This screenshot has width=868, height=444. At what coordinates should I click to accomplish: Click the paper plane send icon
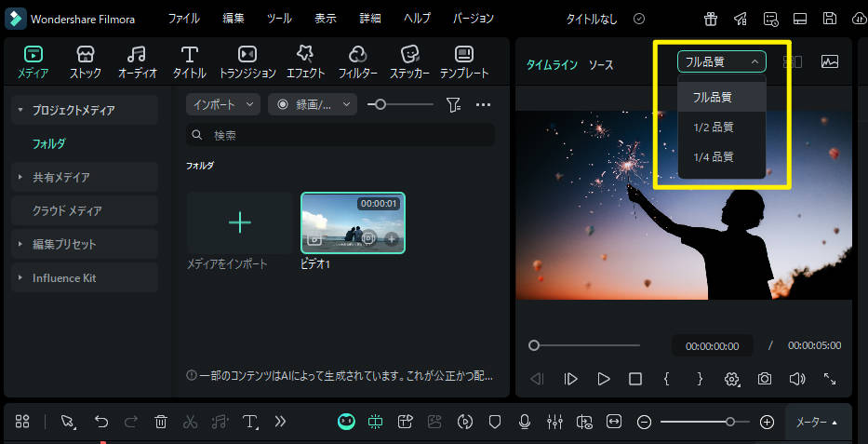pyautogui.click(x=741, y=19)
